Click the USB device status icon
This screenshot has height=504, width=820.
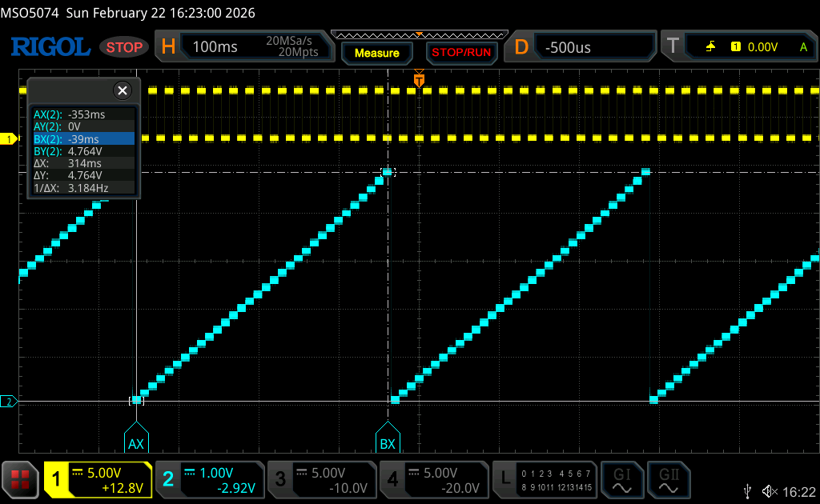point(748,490)
